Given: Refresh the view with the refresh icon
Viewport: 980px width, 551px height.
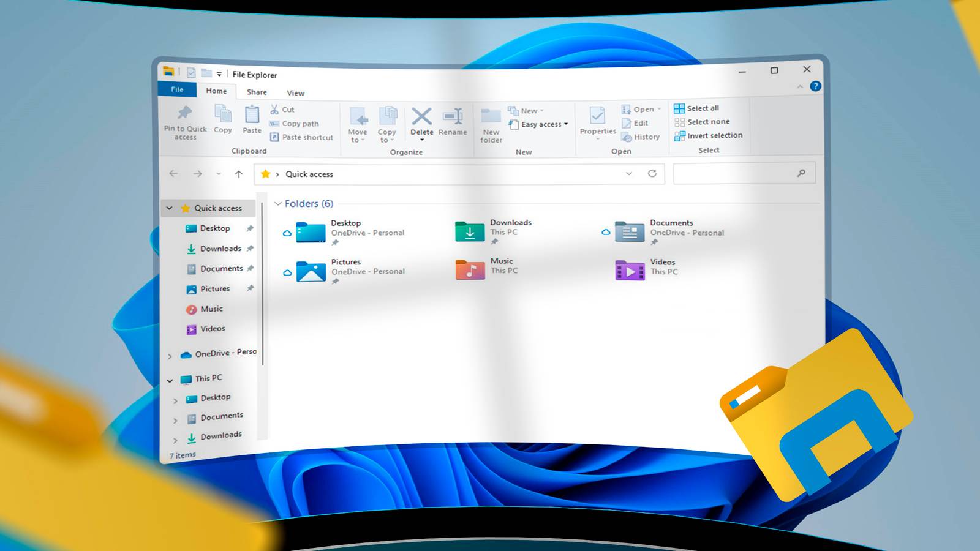Looking at the screenshot, I should 651,174.
